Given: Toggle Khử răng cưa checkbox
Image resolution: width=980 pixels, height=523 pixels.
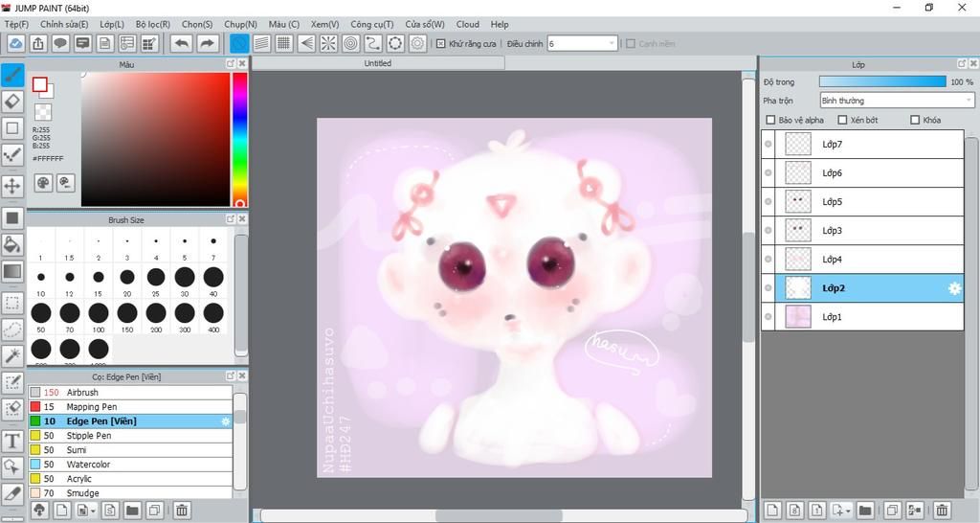Looking at the screenshot, I should click(440, 44).
